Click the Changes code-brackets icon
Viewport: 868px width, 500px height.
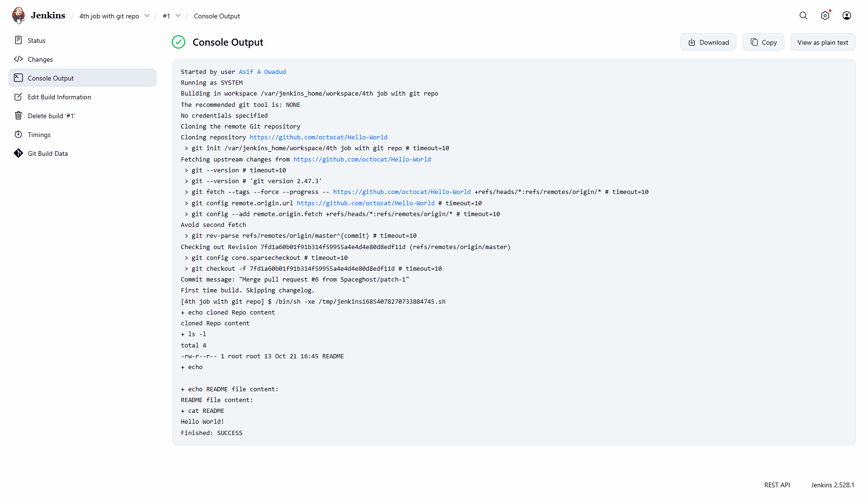[18, 59]
